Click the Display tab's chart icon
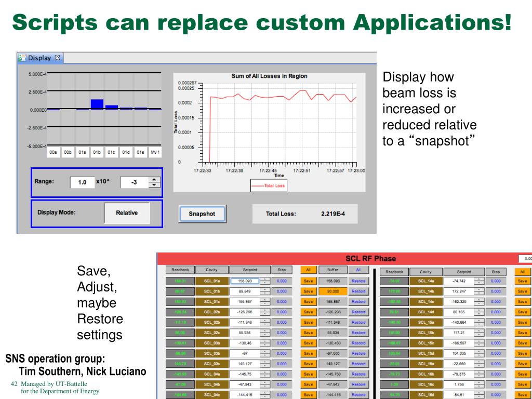The height and width of the screenshot is (399, 532). [22, 58]
